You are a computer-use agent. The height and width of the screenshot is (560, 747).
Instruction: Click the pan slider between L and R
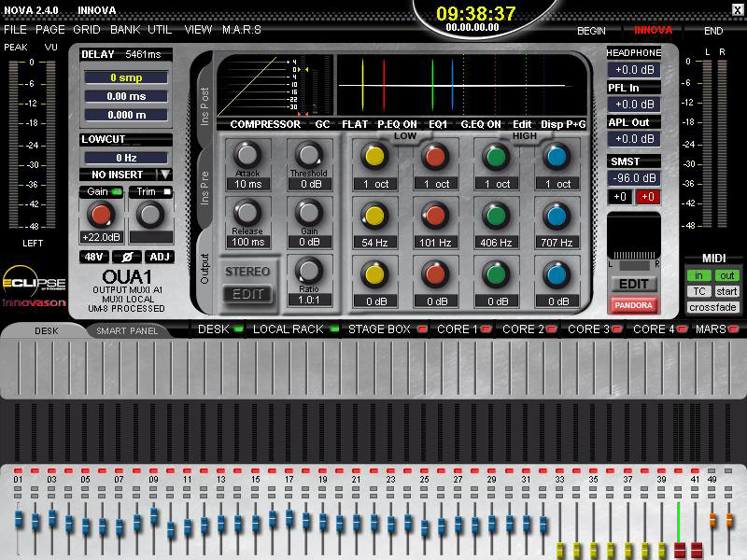[634, 265]
